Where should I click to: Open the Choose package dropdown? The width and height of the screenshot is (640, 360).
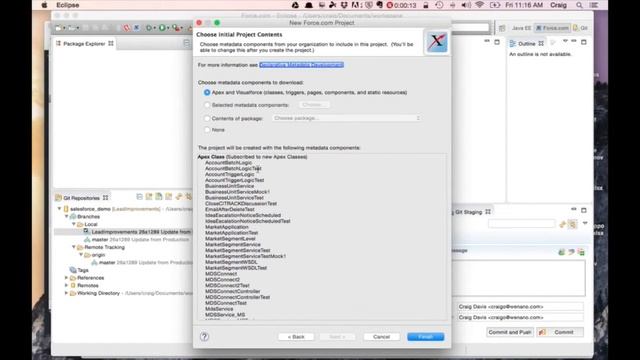coord(347,118)
